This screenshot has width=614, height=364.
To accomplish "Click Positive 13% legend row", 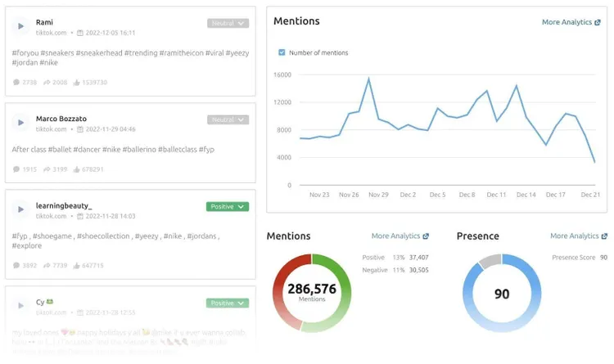I will [x=395, y=258].
